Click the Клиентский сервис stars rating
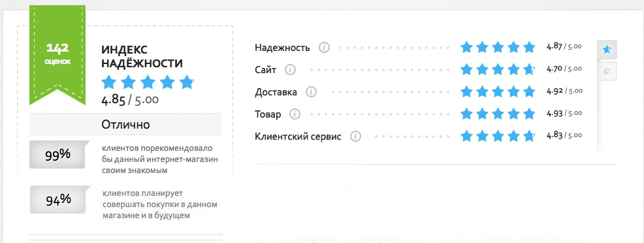Screen dimensions: 644x243 click(498, 136)
